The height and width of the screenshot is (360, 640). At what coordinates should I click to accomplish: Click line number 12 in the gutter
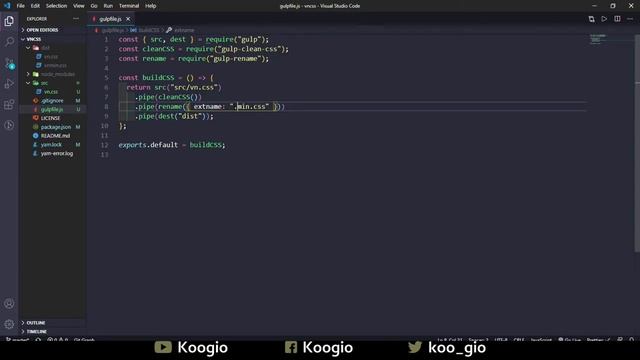[104, 145]
